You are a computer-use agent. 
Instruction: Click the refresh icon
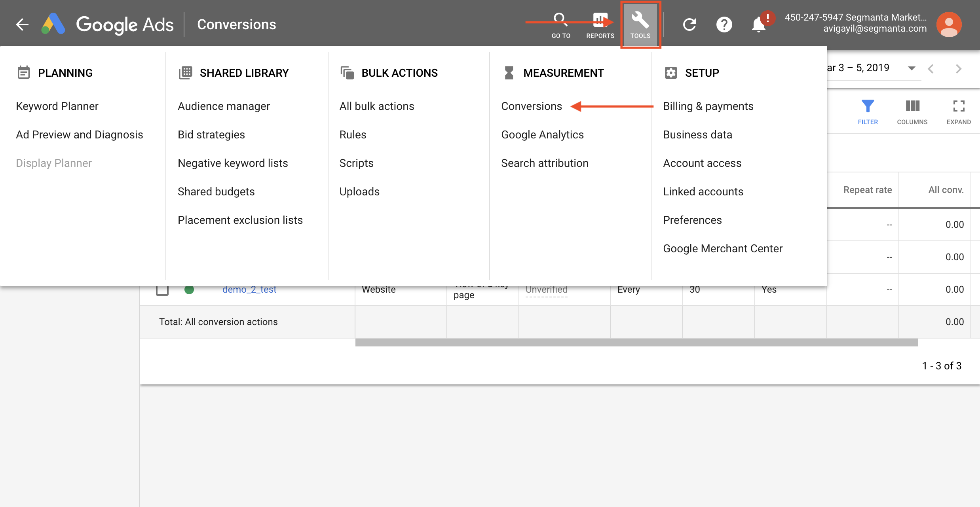tap(689, 25)
